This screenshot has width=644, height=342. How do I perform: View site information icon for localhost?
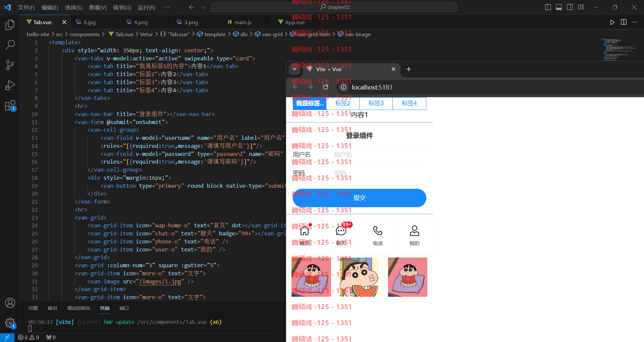click(x=343, y=88)
